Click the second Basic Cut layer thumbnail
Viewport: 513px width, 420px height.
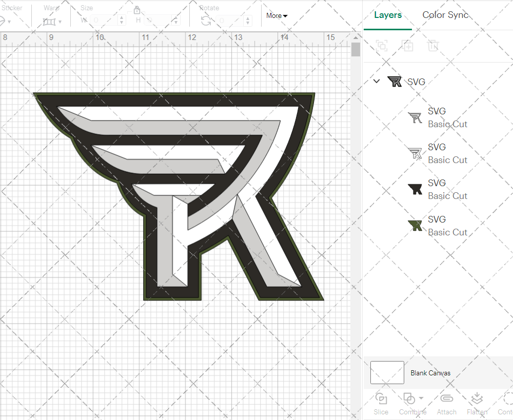point(415,153)
